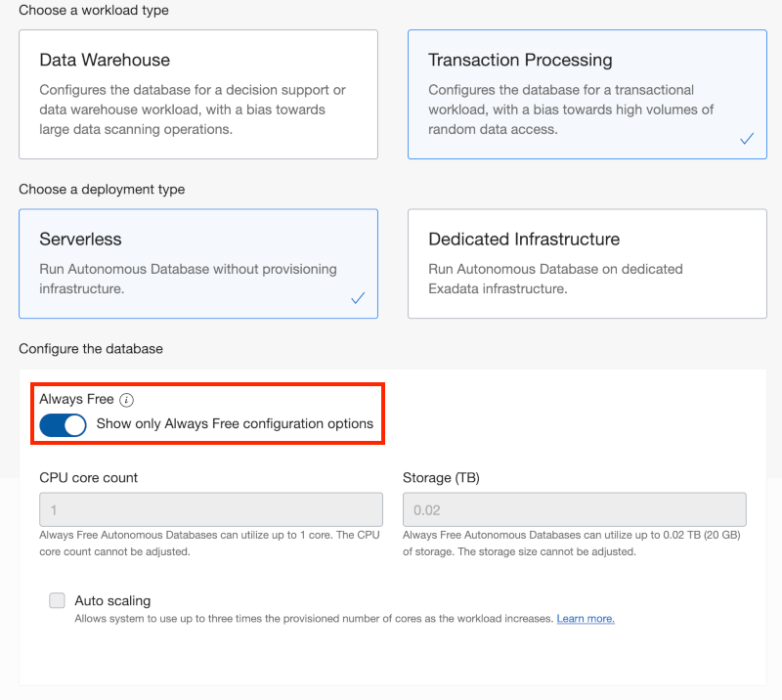Click the Always Free label text

[77, 399]
